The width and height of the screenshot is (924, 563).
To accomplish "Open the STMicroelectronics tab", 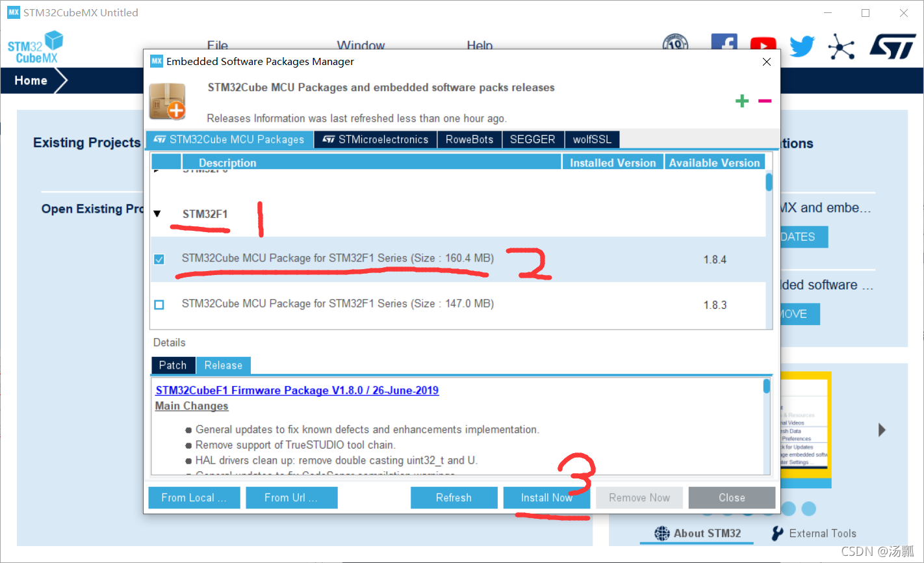I will coord(376,140).
